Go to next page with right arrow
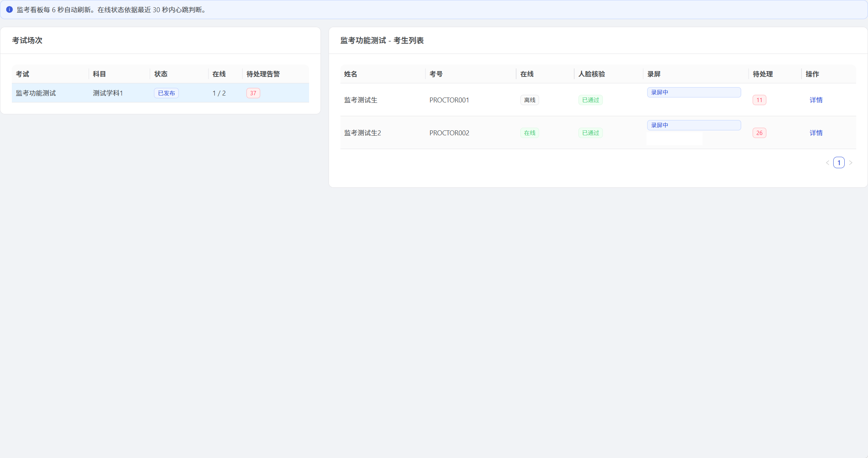 pyautogui.click(x=850, y=162)
